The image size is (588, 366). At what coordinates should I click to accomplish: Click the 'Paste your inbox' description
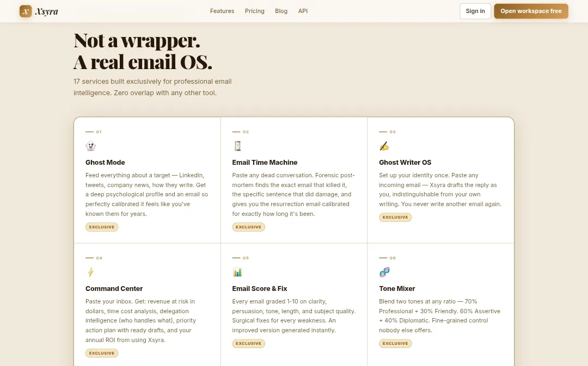click(x=140, y=321)
